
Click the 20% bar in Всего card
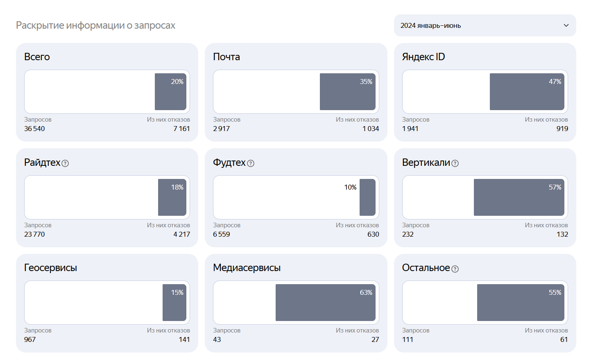tap(170, 92)
